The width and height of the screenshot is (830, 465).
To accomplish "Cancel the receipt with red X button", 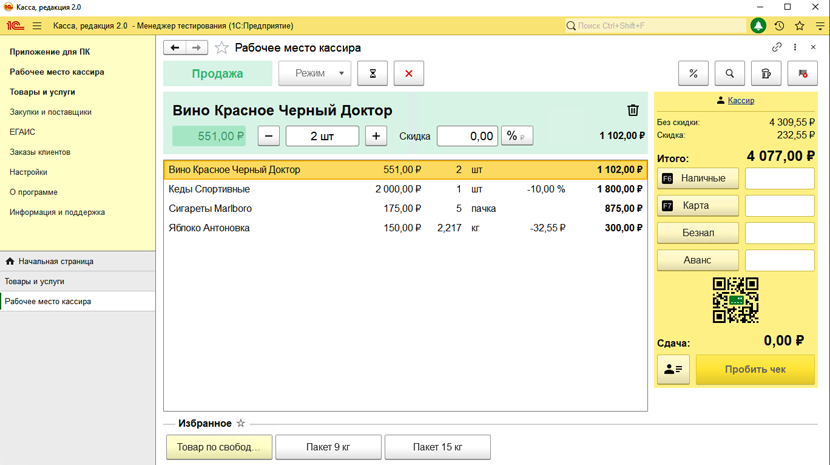I will pos(408,73).
